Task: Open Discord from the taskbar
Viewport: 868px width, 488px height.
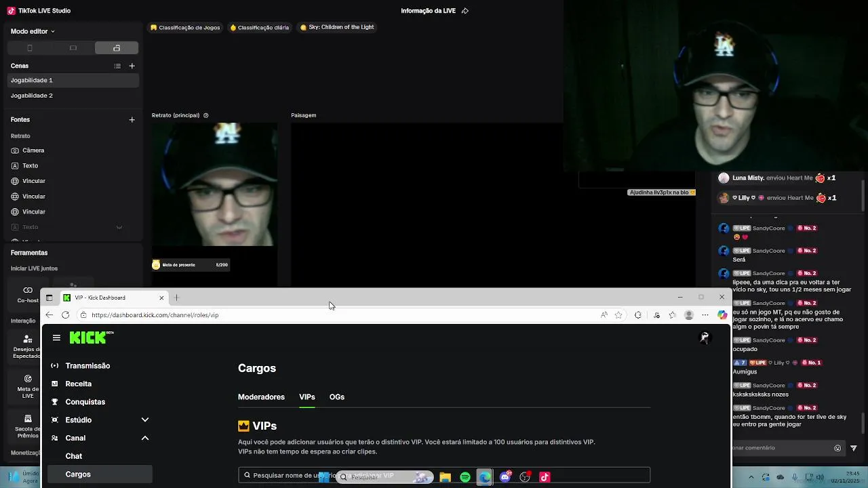Action: tap(505, 477)
